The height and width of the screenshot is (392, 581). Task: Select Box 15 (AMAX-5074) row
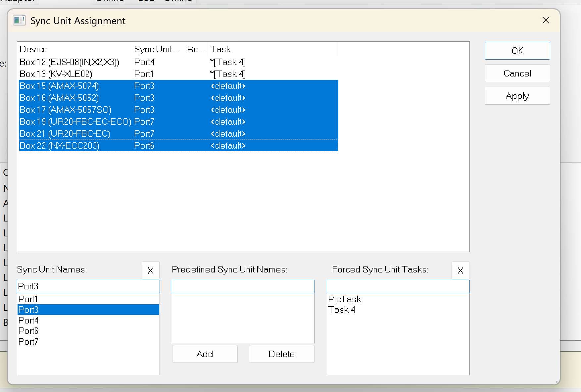tap(60, 86)
